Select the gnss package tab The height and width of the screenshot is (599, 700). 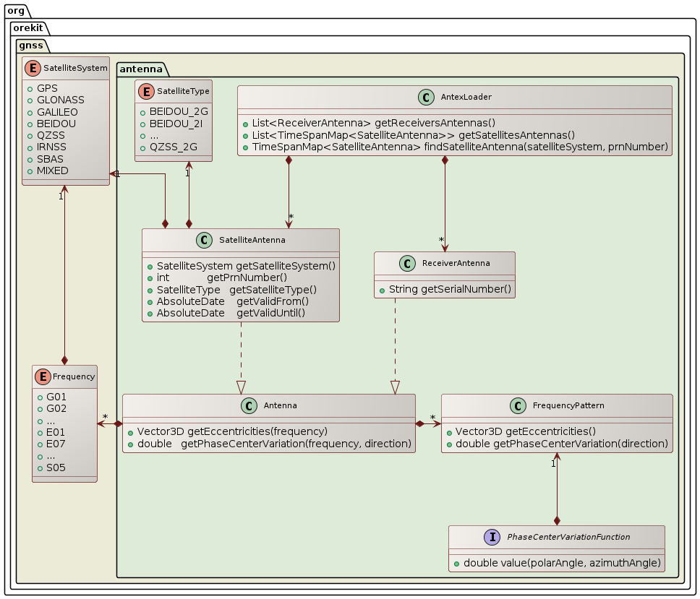30,46
